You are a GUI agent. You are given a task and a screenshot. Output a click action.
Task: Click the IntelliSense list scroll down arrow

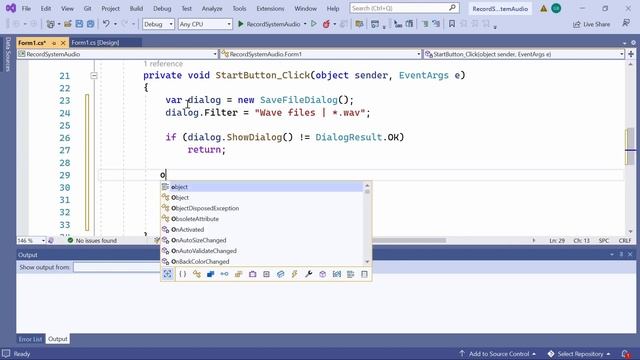click(367, 261)
